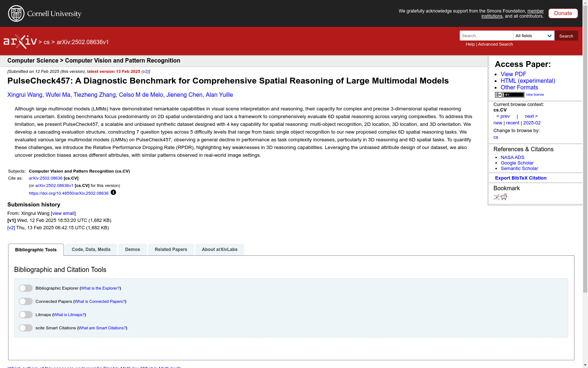Open arXiv:2502.08636 cite link
Viewport: 588px width, 368px height.
(x=46, y=178)
